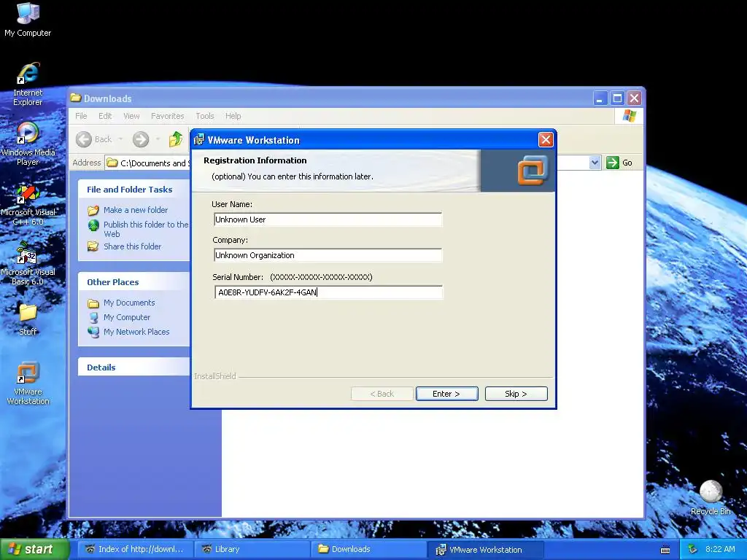
Task: Open the Recycle Bin
Action: [x=711, y=497]
